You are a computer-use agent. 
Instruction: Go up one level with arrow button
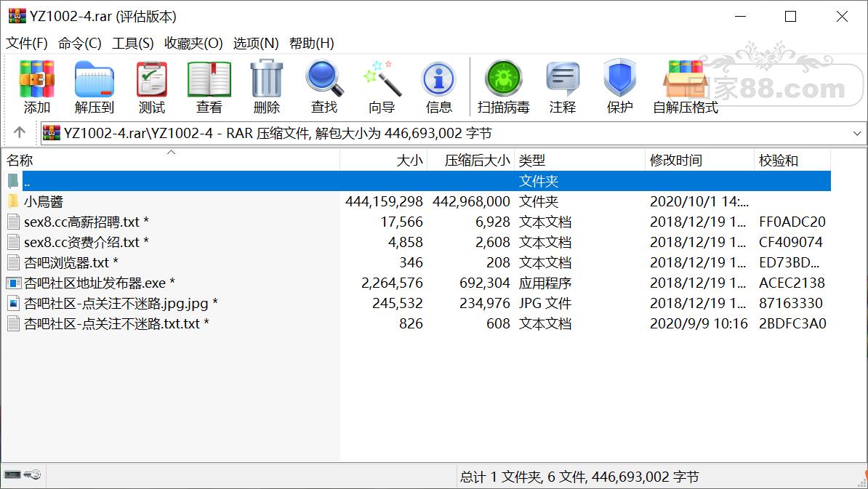click(20, 132)
